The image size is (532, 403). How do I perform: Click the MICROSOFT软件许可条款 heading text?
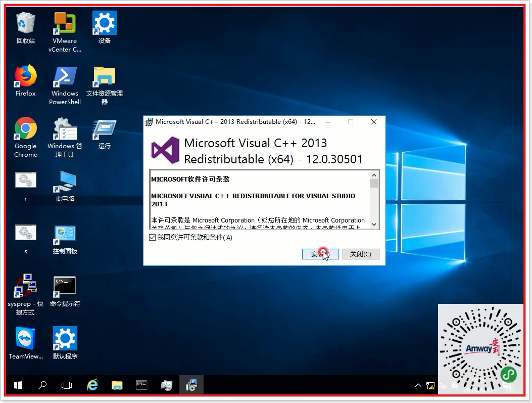(x=190, y=180)
